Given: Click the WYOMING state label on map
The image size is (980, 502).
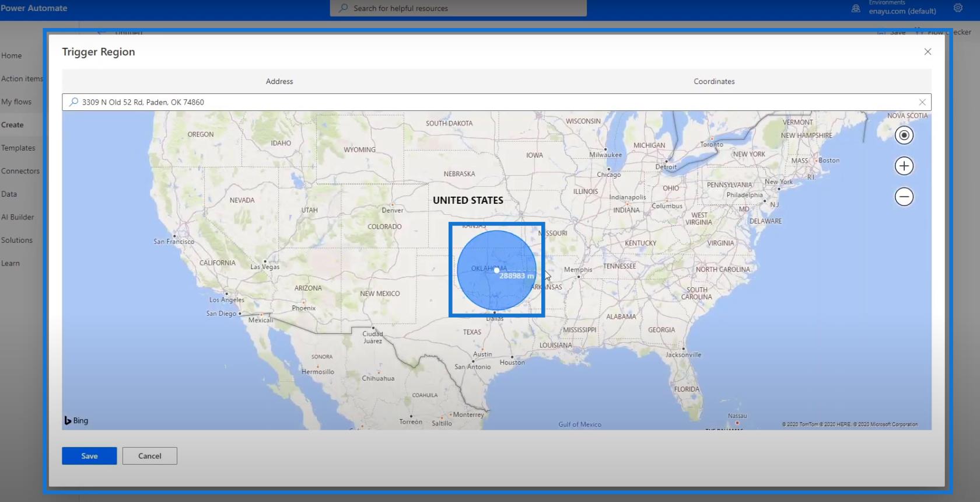Looking at the screenshot, I should (360, 150).
